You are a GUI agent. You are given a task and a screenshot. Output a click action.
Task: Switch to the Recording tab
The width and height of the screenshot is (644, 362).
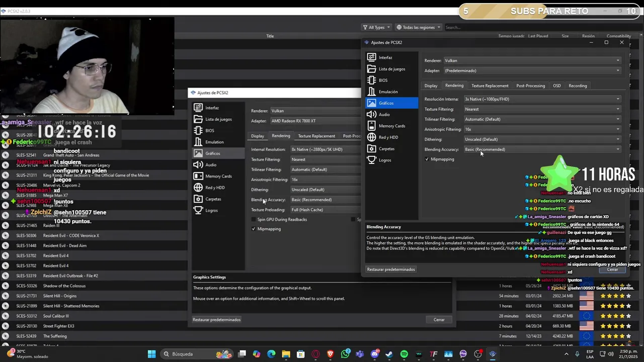point(578,85)
